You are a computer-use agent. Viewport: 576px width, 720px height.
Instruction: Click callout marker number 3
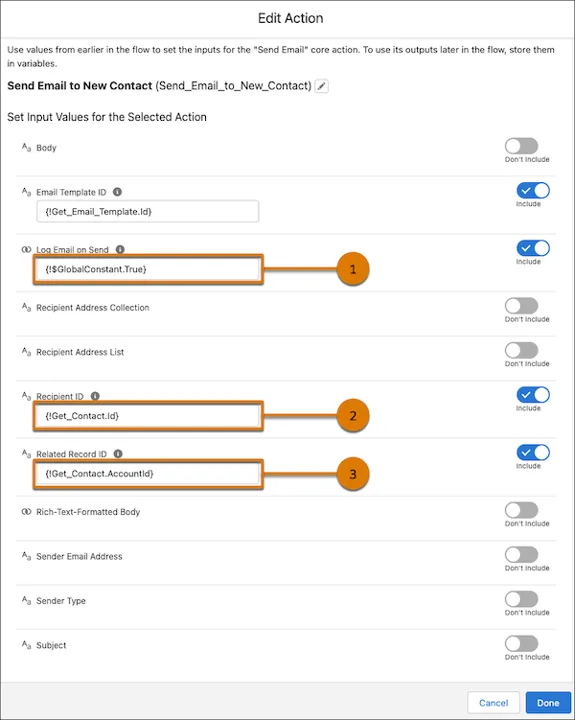click(x=353, y=474)
